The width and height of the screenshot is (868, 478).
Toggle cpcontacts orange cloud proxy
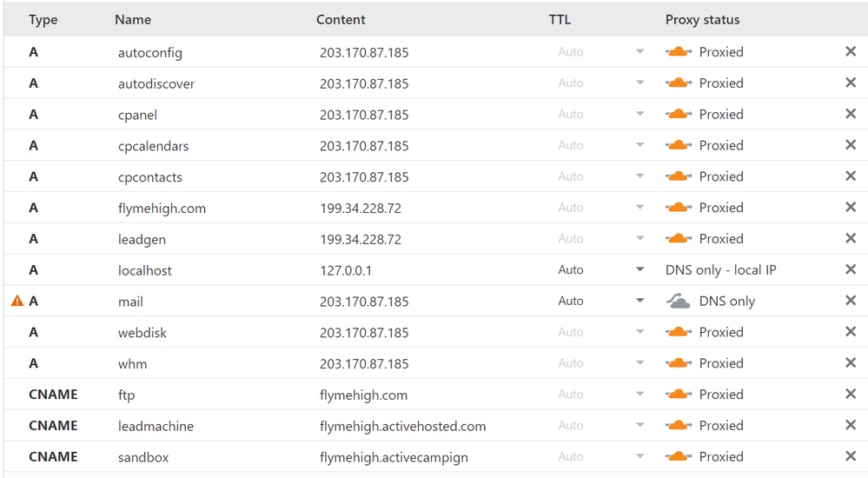pyautogui.click(x=679, y=176)
